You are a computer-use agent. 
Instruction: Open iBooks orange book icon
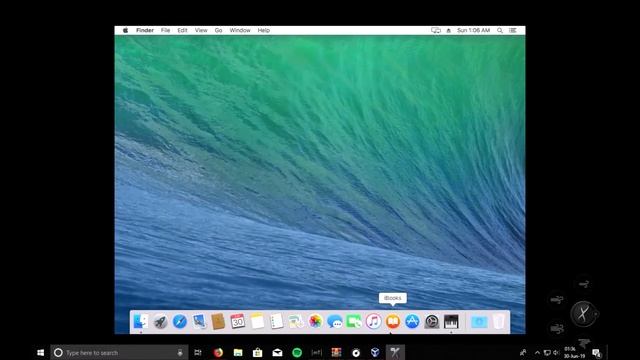(393, 322)
